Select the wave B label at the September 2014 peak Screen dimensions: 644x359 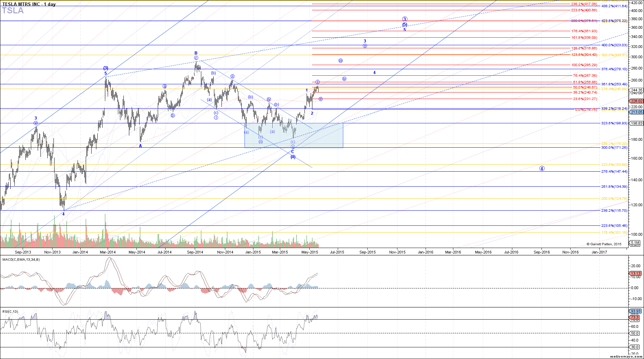click(196, 53)
